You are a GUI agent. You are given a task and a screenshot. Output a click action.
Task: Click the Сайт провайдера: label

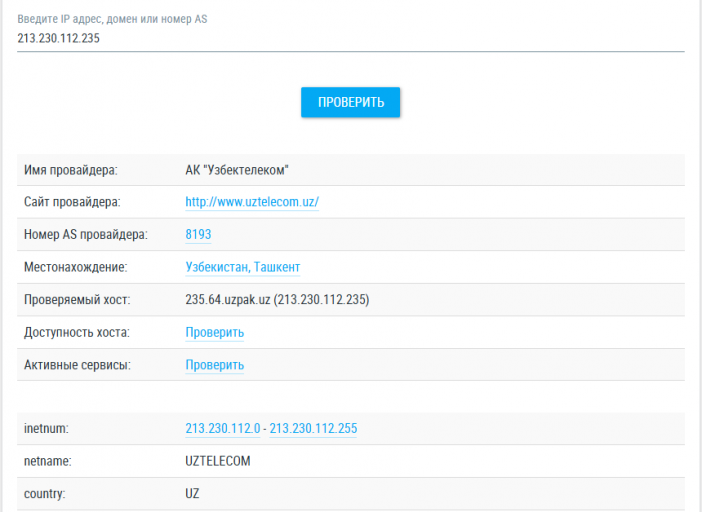click(72, 202)
